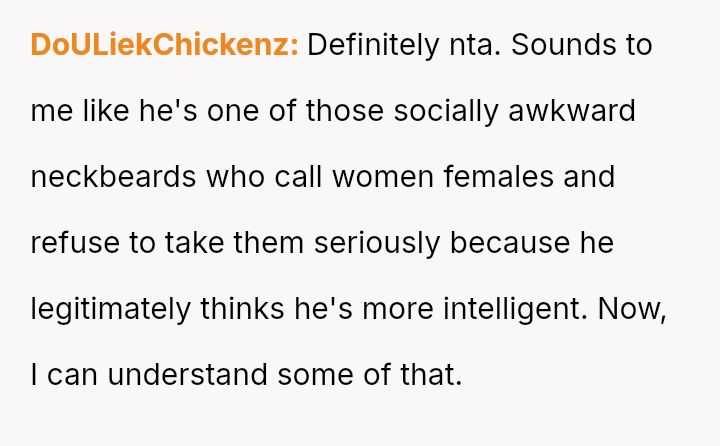Click the word "Now," ending fifth line
This screenshot has width=720, height=446.
[632, 309]
